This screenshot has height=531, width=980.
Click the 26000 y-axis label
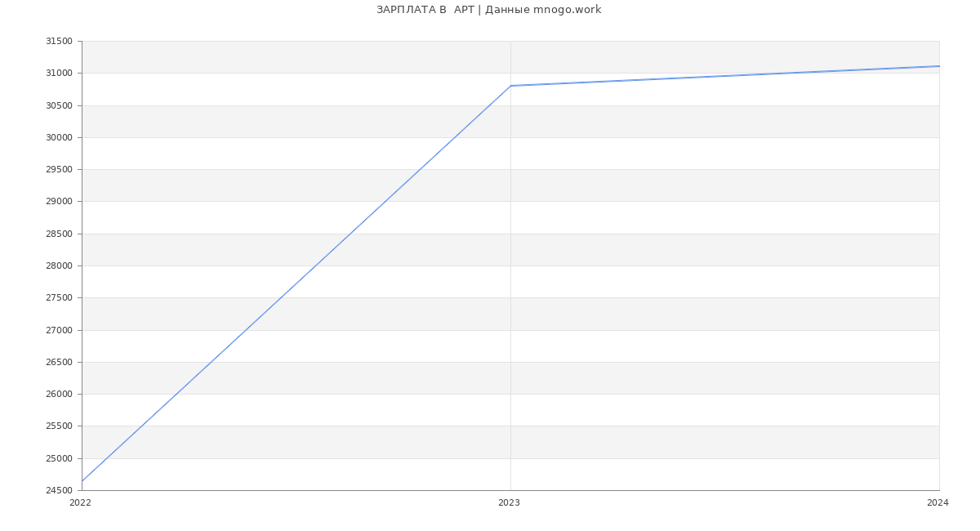coord(59,395)
